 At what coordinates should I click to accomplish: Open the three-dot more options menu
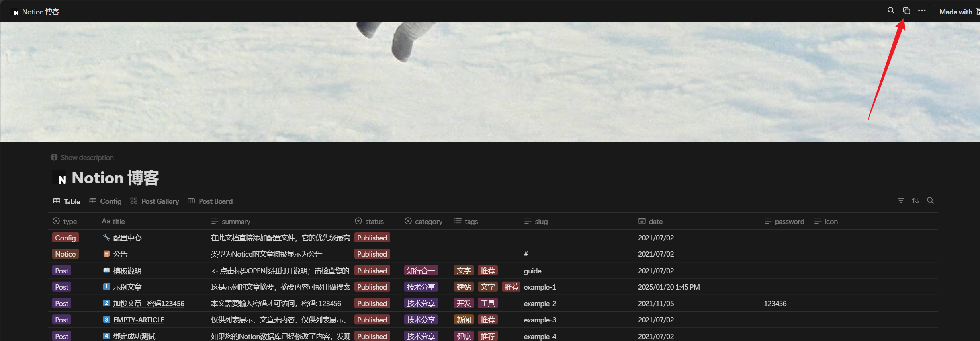[922, 11]
